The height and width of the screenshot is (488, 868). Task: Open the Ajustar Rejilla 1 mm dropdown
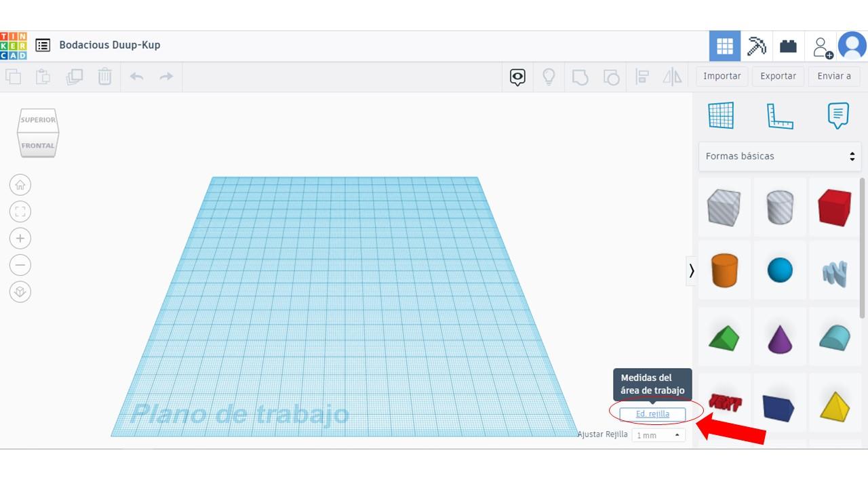tap(658, 435)
